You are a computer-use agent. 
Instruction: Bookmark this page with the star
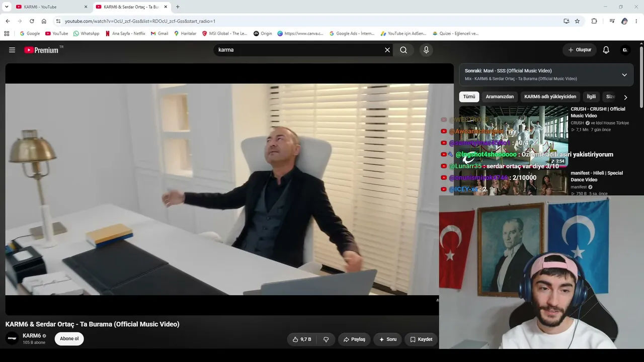(577, 21)
